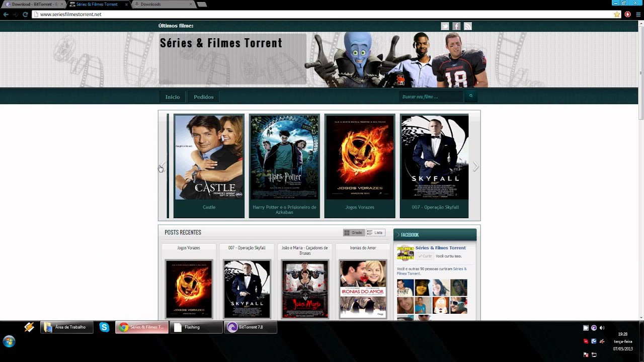Click the search magnifier button
This screenshot has height=362, width=644.
pos(471,96)
